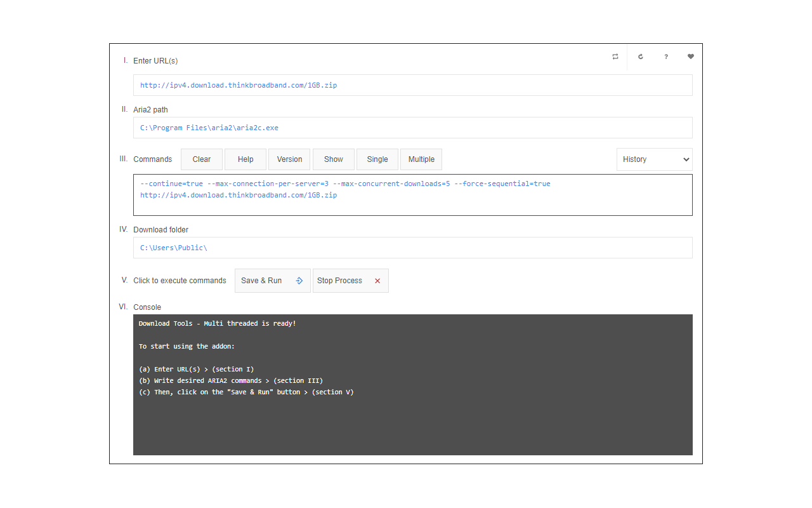Image resolution: width=812 pixels, height=508 pixels.
Task: Focus the Enter URL(s) input field
Action: [413, 85]
